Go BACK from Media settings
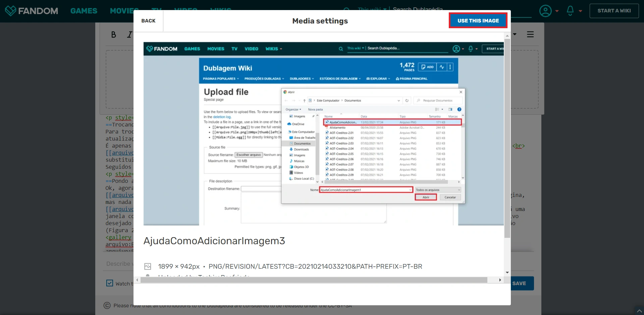 click(148, 21)
